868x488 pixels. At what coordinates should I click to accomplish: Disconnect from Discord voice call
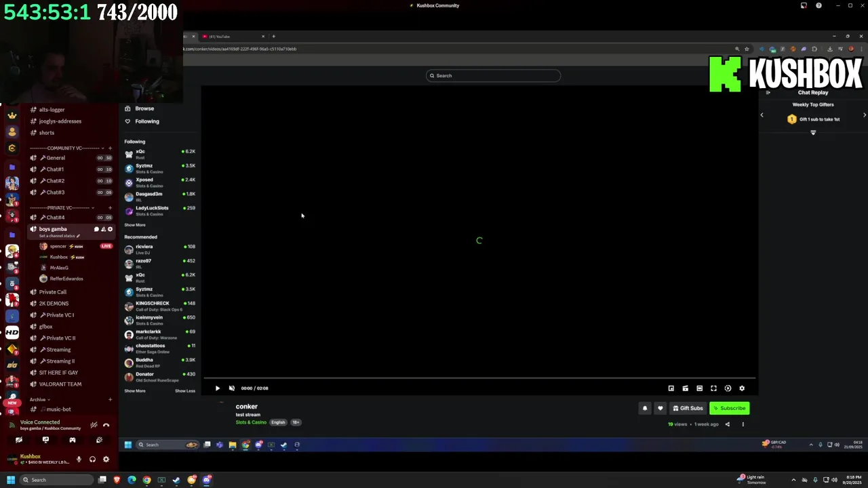(x=106, y=425)
